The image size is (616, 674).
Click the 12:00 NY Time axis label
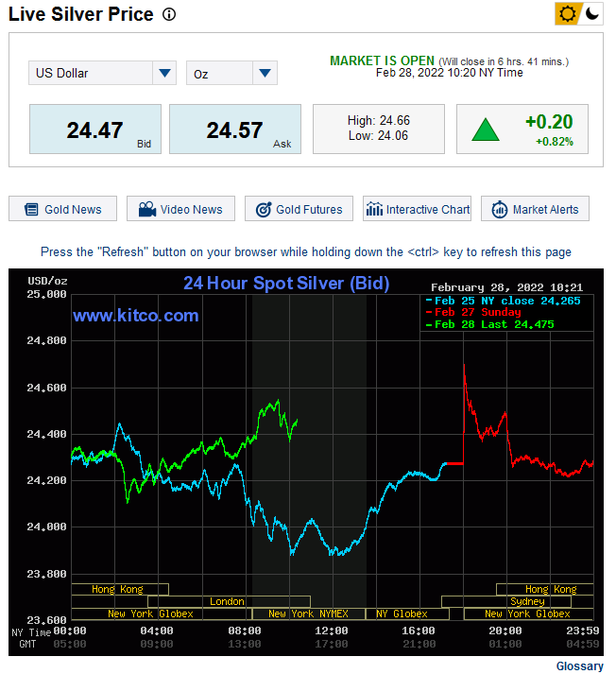pos(332,631)
